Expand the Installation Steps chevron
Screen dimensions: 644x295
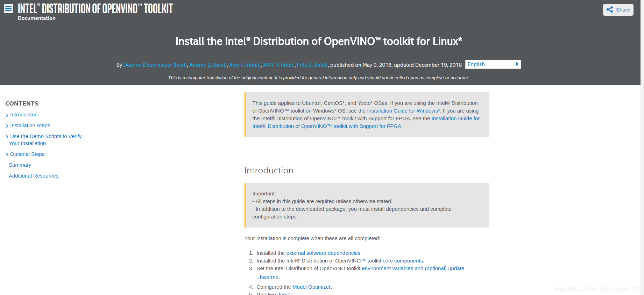tap(7, 126)
